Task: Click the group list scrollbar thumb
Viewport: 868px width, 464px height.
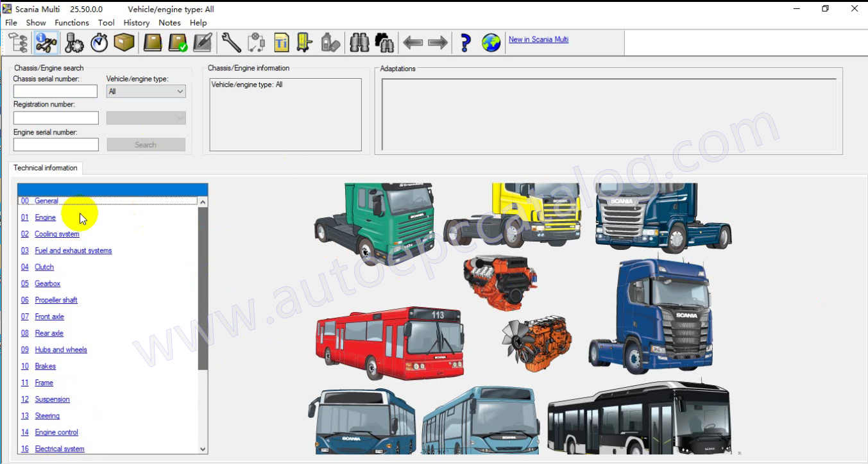Action: 203,288
